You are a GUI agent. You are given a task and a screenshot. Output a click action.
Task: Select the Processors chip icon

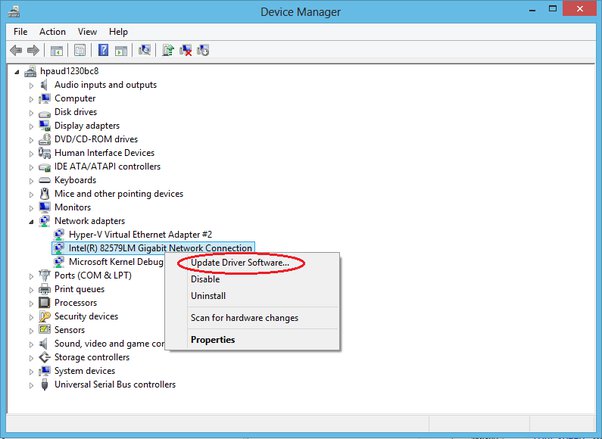tap(45, 303)
